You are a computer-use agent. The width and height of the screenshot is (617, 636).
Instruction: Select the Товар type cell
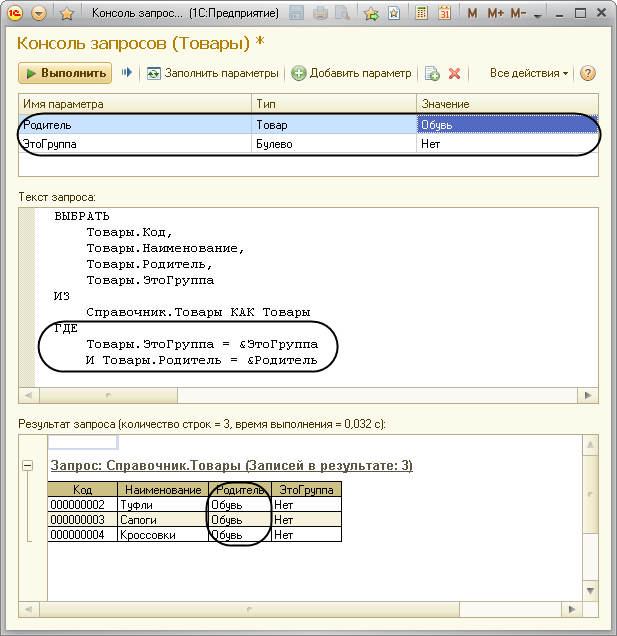pos(334,125)
